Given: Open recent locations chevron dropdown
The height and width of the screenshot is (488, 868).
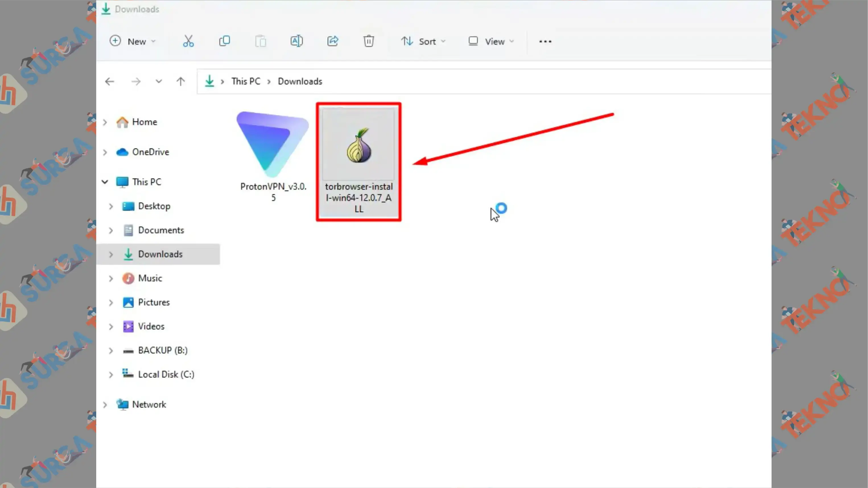Looking at the screenshot, I should (159, 82).
